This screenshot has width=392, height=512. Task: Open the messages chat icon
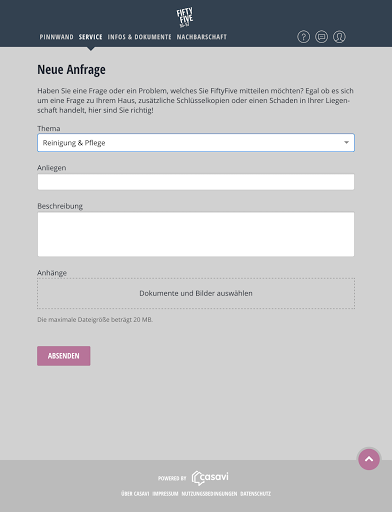pyautogui.click(x=321, y=37)
